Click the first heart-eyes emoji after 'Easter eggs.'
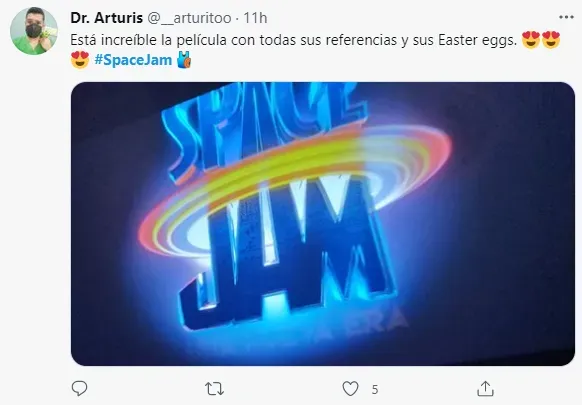582x405 pixels. tap(531, 40)
